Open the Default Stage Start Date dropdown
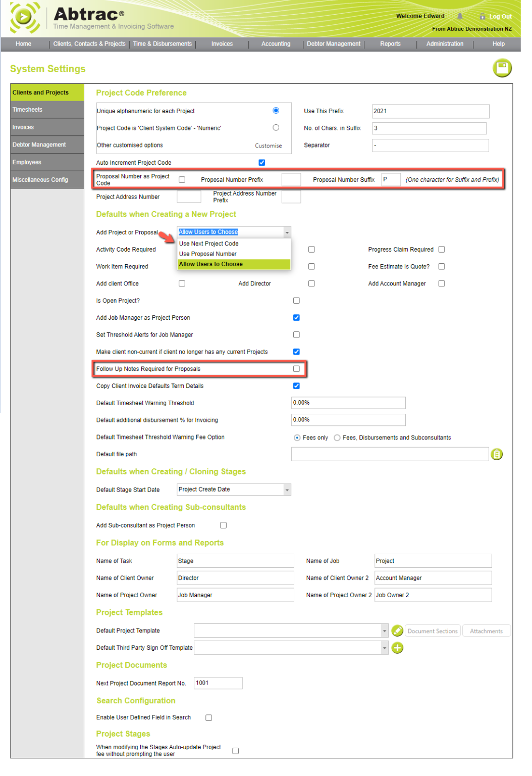The width and height of the screenshot is (532, 776). tap(287, 489)
